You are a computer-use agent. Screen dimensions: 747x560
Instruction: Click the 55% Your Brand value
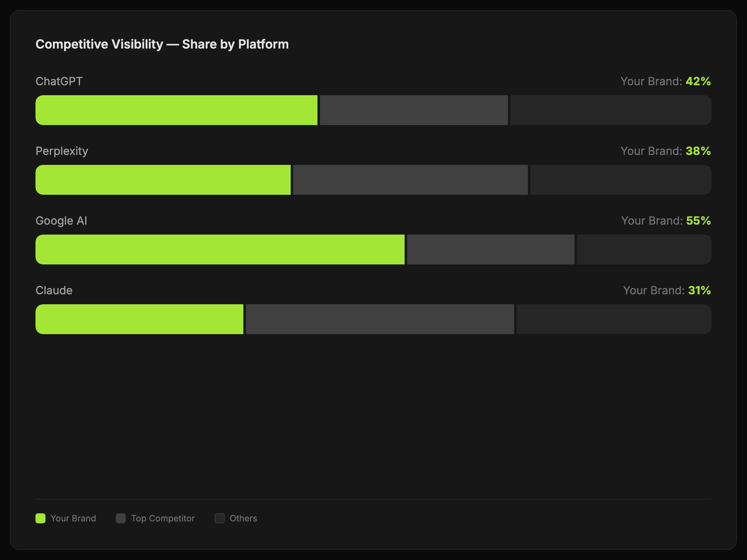(698, 221)
